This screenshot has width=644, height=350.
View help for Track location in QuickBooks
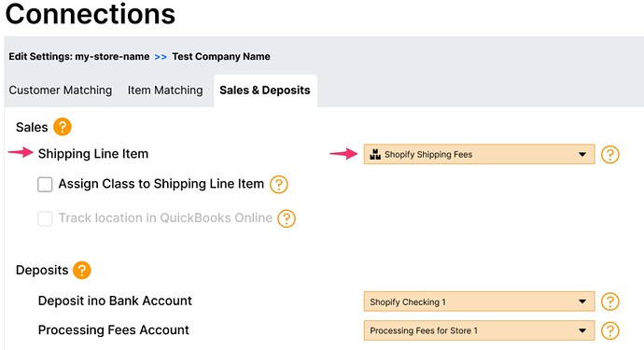[287, 218]
